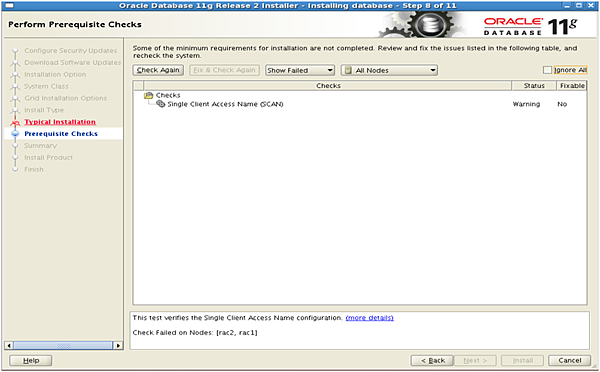Screen dimensions: 600x372
Task: Click the Next > button
Action: 475,361
